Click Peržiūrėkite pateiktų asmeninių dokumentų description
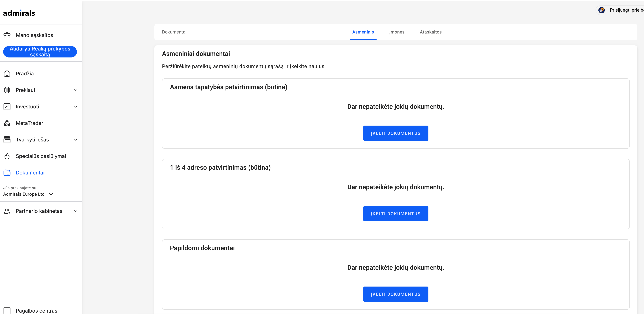This screenshot has width=644, height=314. coord(243,67)
